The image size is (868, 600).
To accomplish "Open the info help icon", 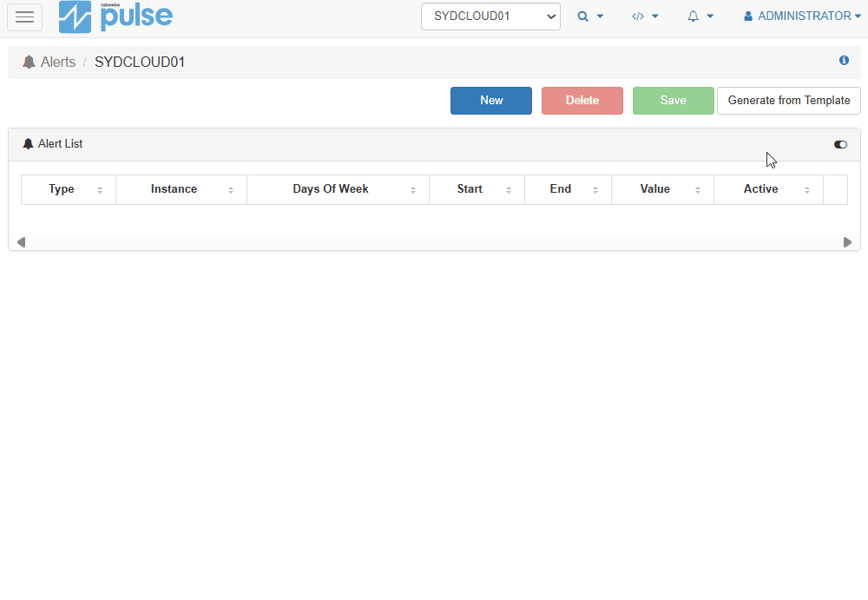I will pyautogui.click(x=844, y=61).
